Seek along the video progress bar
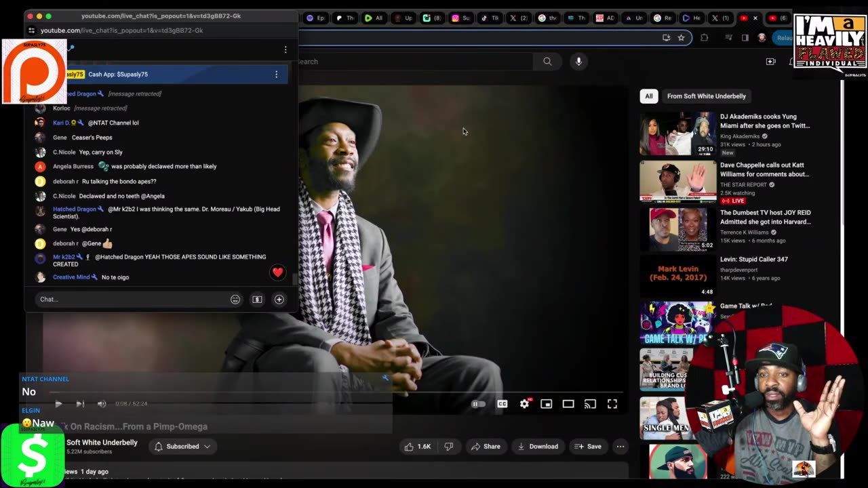The height and width of the screenshot is (488, 868). [x=336, y=392]
